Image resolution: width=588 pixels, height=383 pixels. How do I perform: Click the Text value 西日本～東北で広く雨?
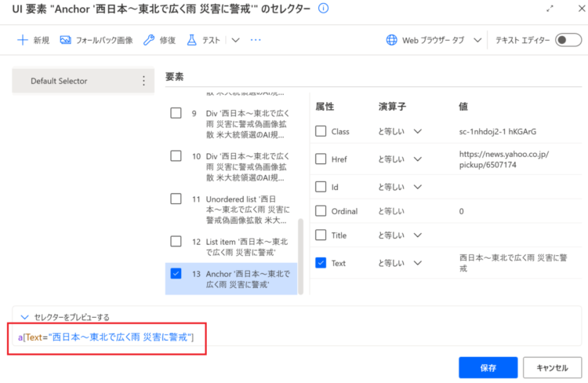tap(513, 263)
